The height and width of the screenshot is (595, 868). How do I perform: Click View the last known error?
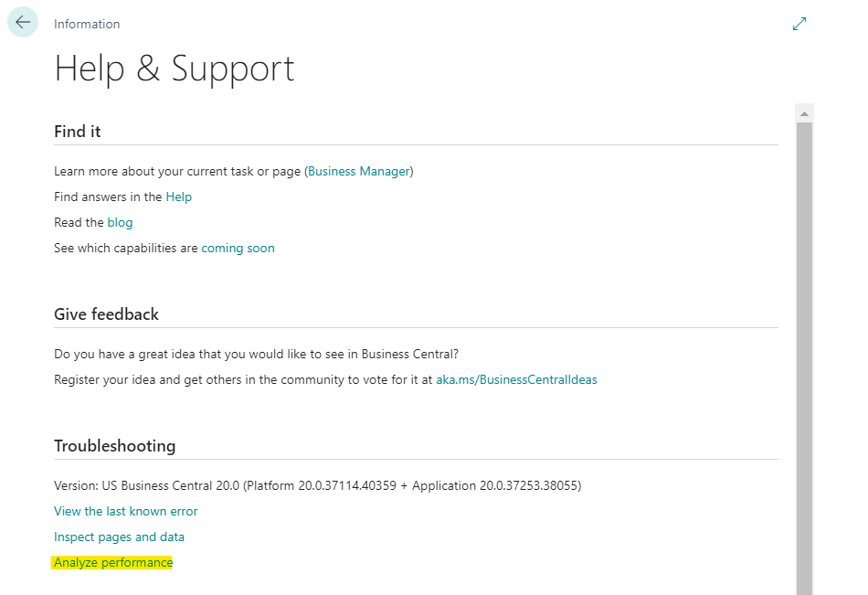[126, 511]
